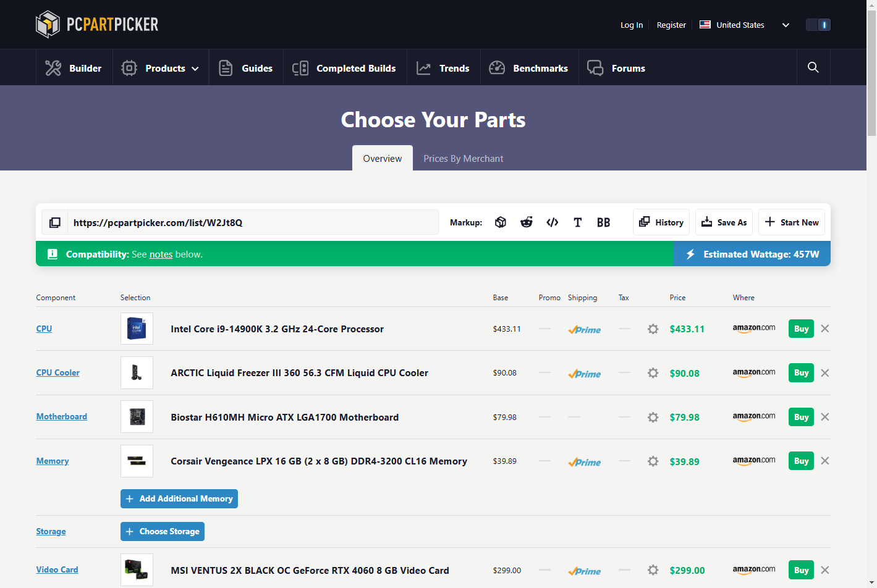The height and width of the screenshot is (588, 877).
Task: Click Save As
Action: point(724,222)
